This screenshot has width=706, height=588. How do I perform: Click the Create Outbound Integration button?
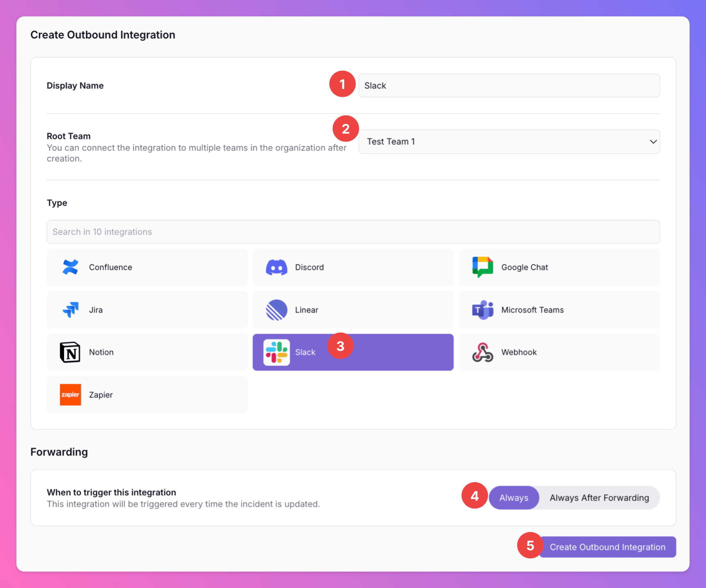pyautogui.click(x=607, y=547)
